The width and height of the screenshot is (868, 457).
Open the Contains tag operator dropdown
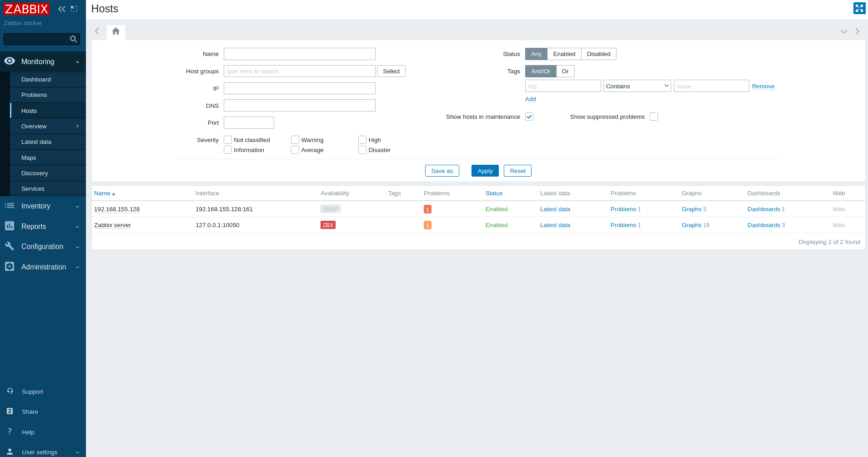pos(637,86)
